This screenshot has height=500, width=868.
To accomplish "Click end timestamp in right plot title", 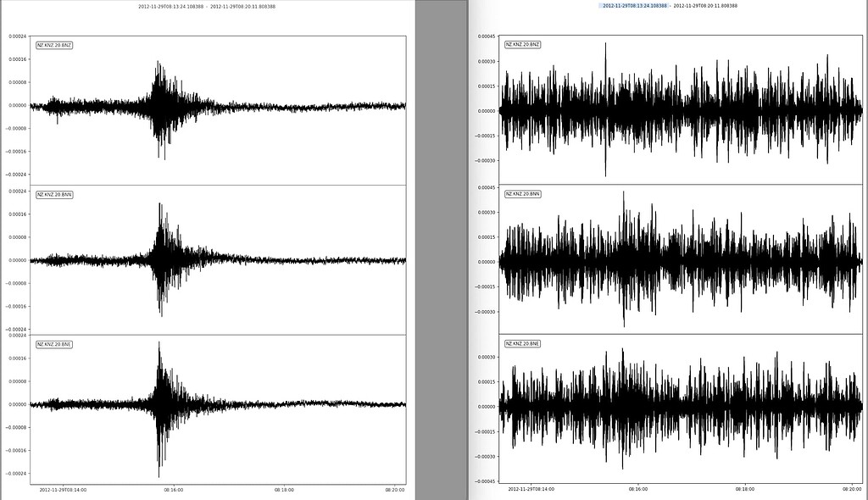I will pos(705,6).
